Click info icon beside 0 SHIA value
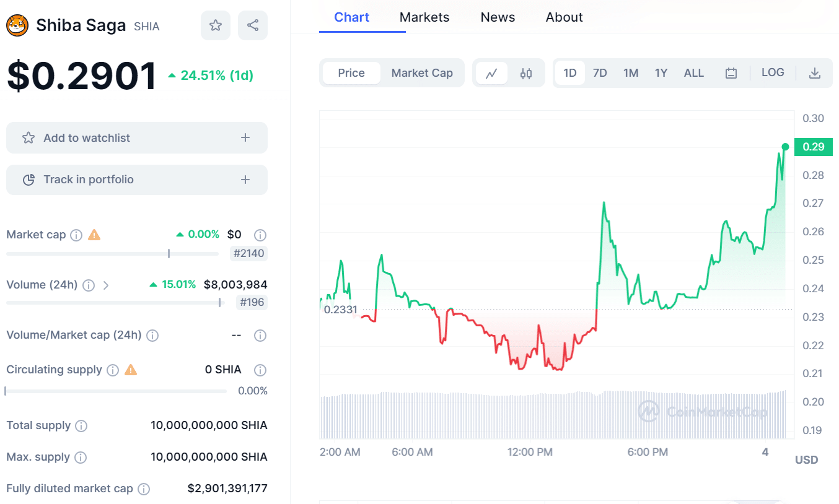 260,370
